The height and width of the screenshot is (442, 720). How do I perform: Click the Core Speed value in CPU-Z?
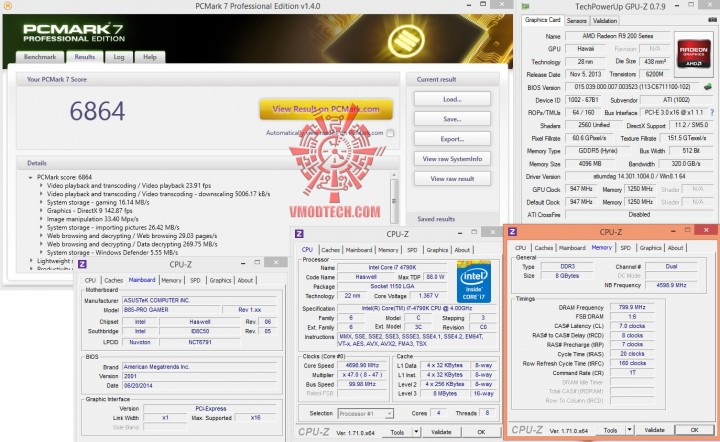pyautogui.click(x=363, y=365)
